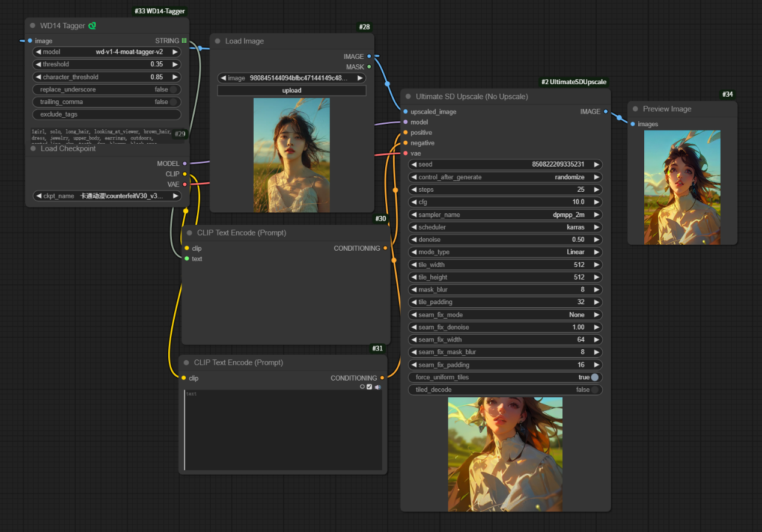Click the exclude_tags field

tap(106, 114)
